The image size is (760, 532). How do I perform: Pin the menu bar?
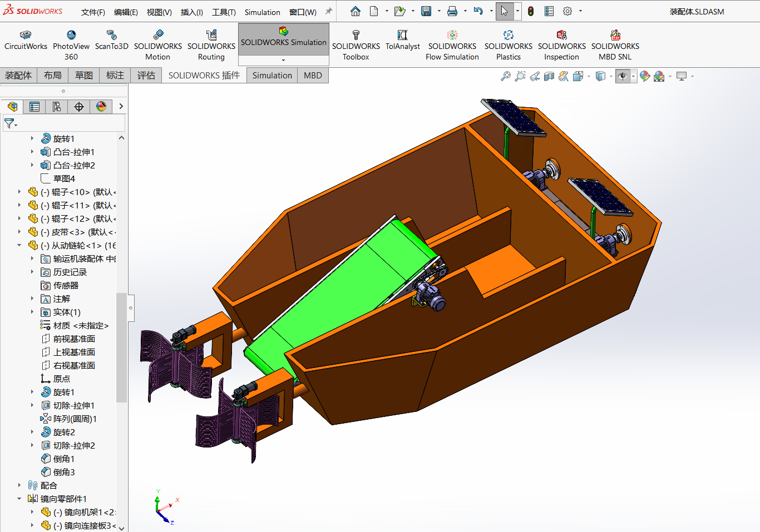coord(329,11)
